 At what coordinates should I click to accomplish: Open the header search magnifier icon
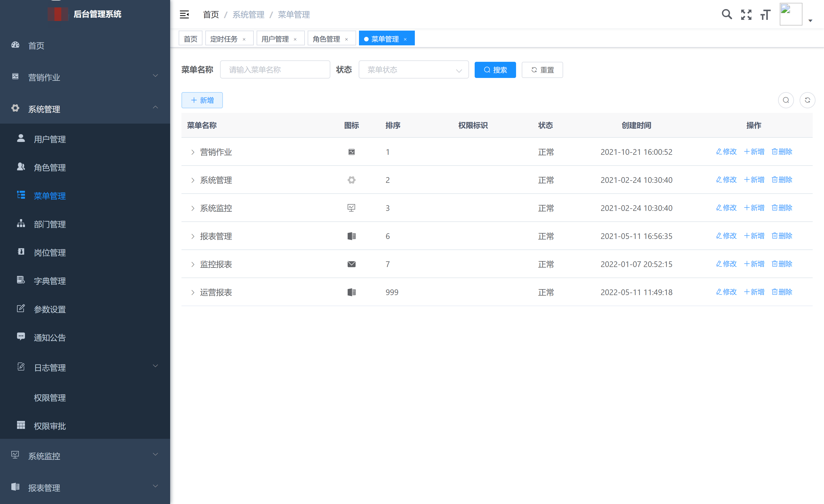[726, 14]
